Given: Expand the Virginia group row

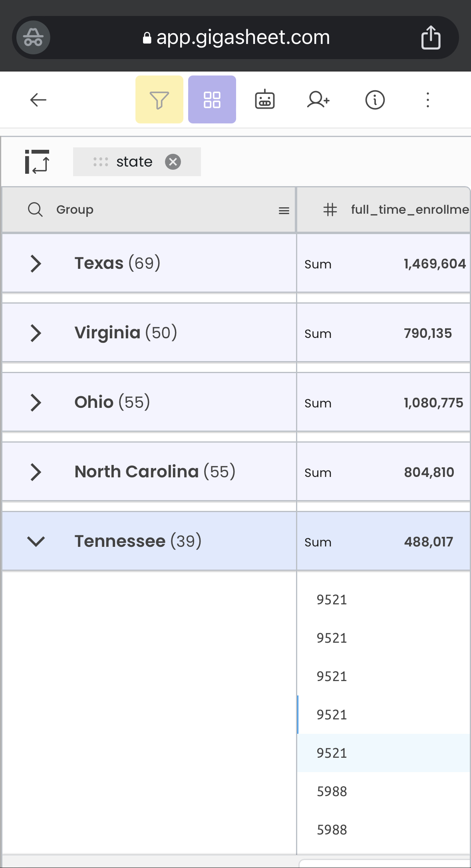Looking at the screenshot, I should [36, 333].
